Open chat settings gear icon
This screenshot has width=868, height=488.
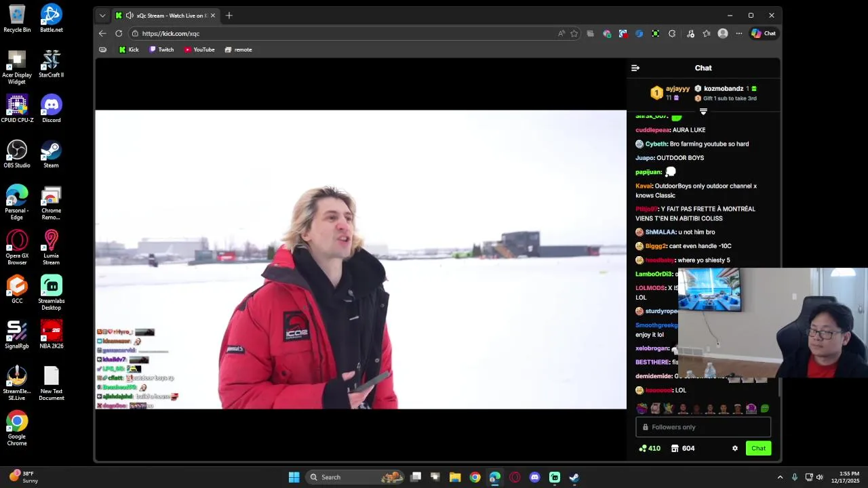click(734, 448)
